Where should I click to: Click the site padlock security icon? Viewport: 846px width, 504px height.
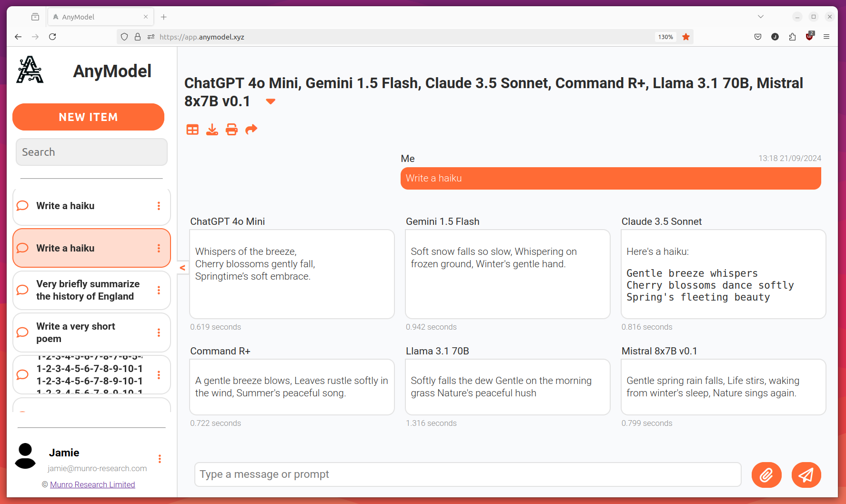(x=138, y=37)
